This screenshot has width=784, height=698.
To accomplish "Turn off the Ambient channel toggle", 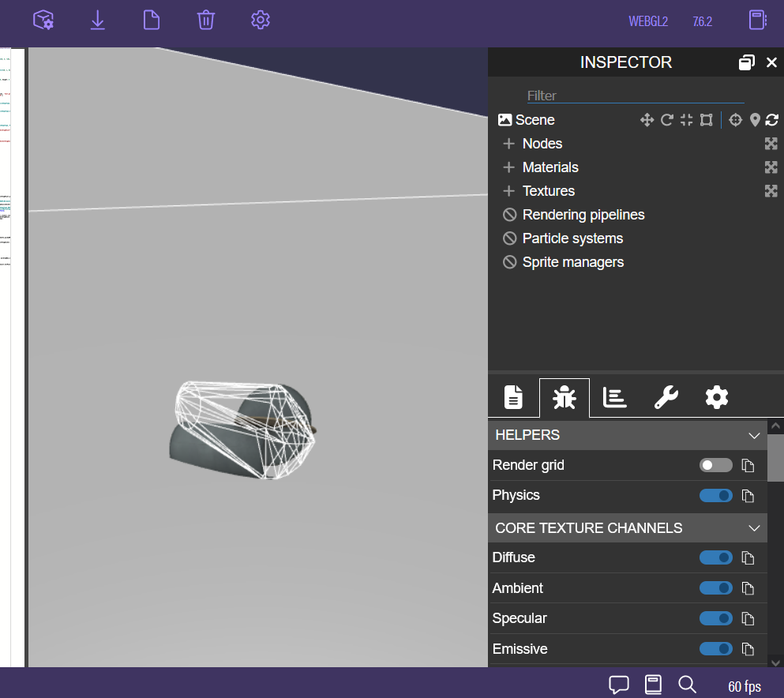I will click(715, 588).
